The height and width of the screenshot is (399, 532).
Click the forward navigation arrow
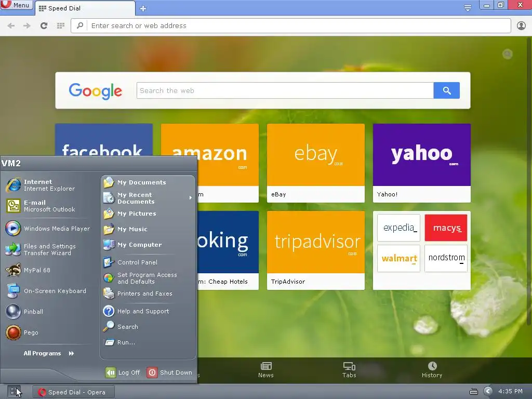pos(27,26)
